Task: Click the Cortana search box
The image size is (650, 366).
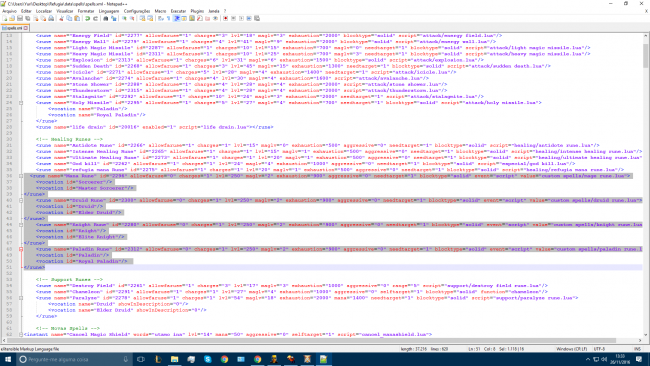Action: pyautogui.click(x=75, y=359)
